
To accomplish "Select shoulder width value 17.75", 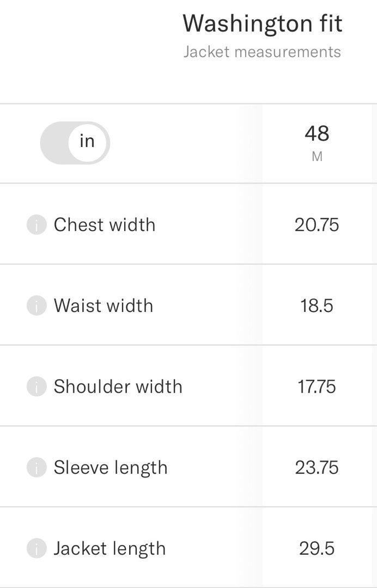I will 317,387.
